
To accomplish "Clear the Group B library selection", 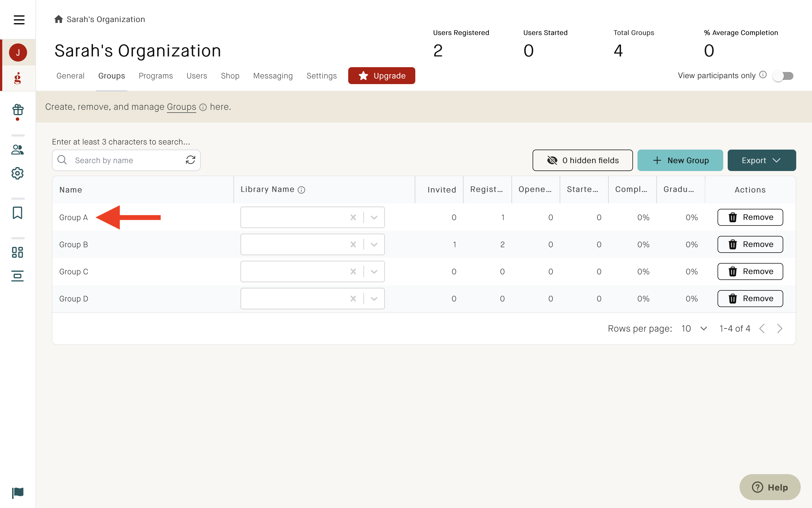I will pyautogui.click(x=353, y=244).
